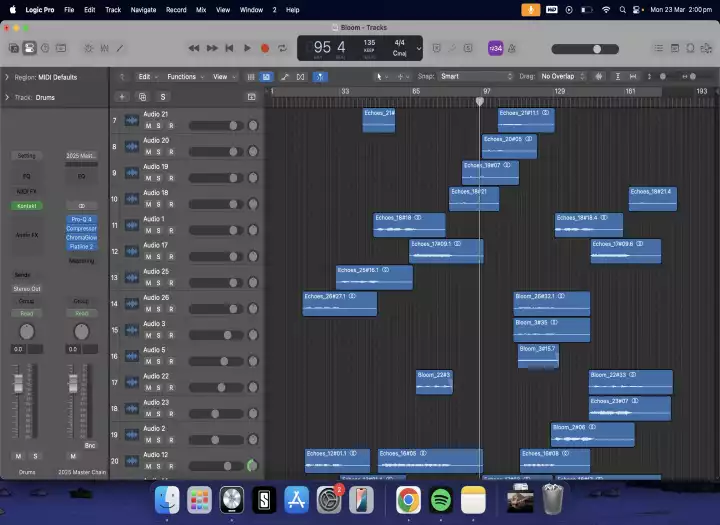Open the View dropdown in tracks area
Screen dimensions: 720x525
pyautogui.click(x=224, y=77)
